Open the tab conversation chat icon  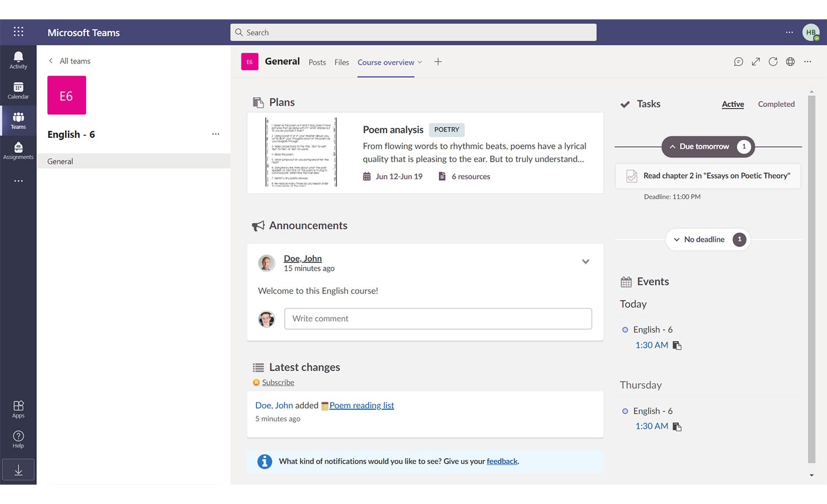(738, 62)
